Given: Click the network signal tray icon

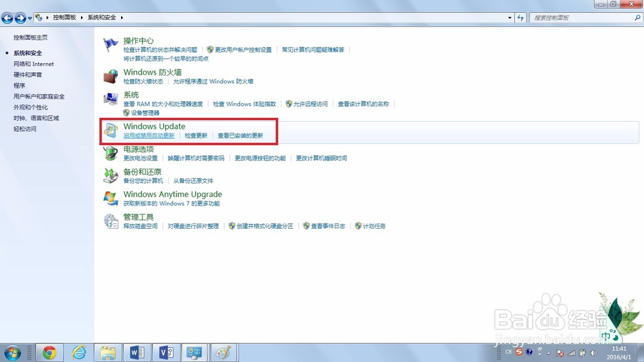Looking at the screenshot, I should click(x=571, y=353).
